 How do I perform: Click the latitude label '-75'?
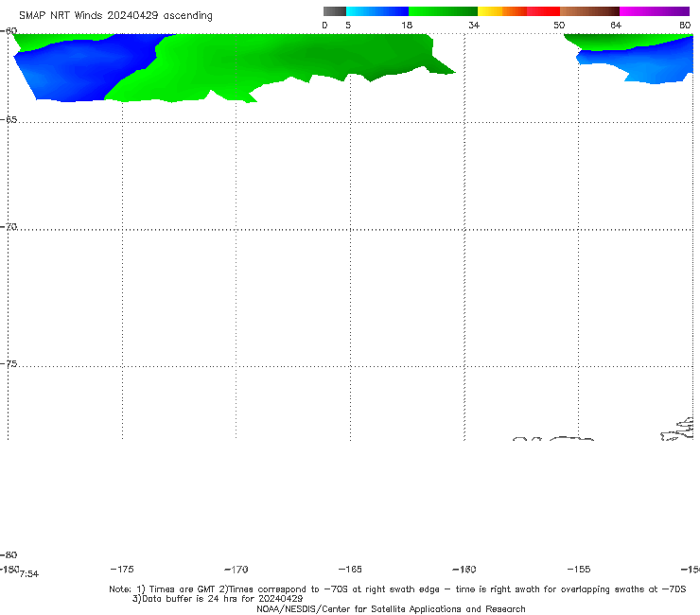click(x=9, y=364)
